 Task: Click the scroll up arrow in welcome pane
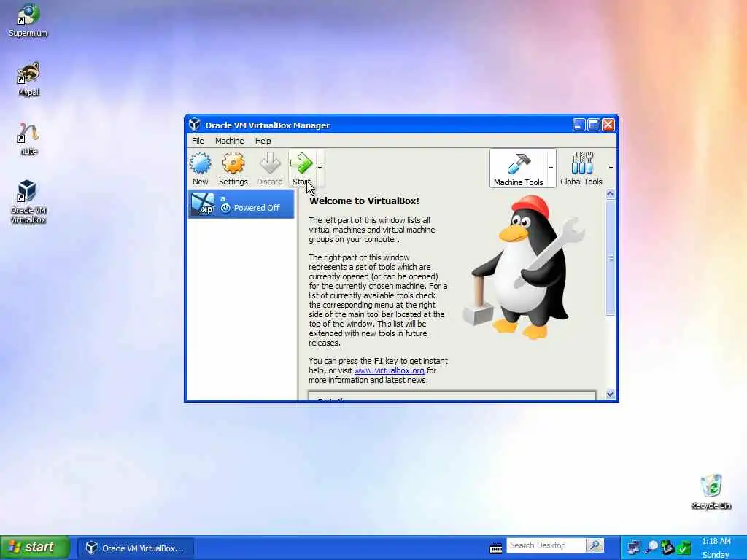[x=611, y=194]
